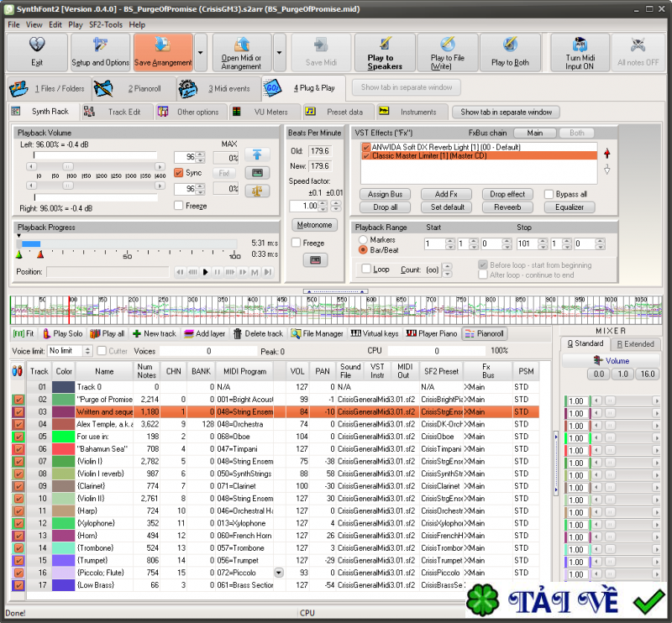Screen dimensions: 672x623
Task: Click the Play to File (Write) icon
Action: pos(448,52)
